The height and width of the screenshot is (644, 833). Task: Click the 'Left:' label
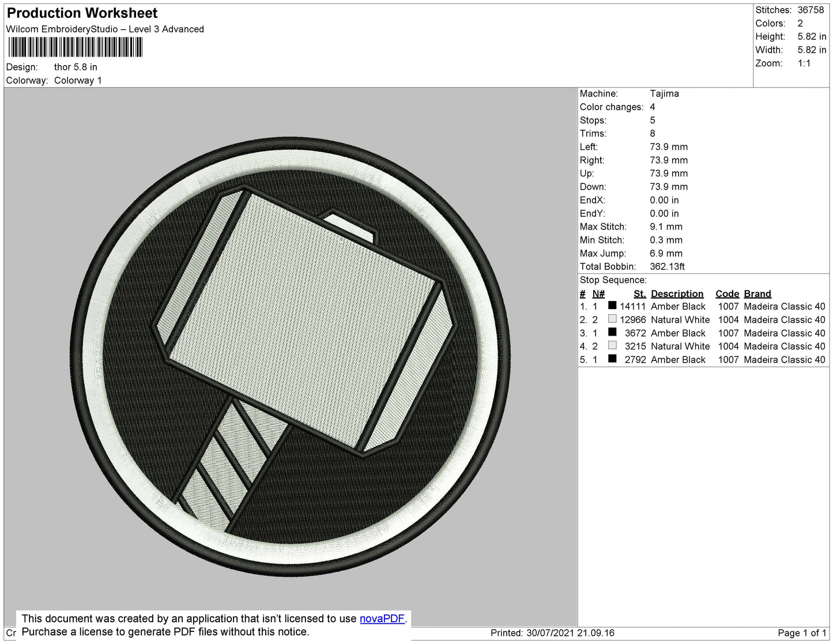[x=589, y=147]
